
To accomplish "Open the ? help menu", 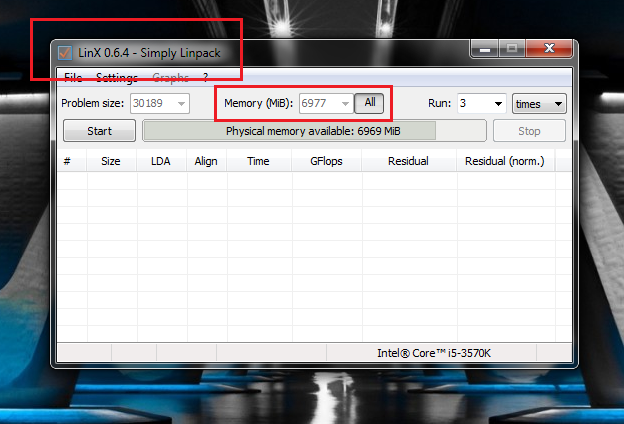I will (205, 77).
